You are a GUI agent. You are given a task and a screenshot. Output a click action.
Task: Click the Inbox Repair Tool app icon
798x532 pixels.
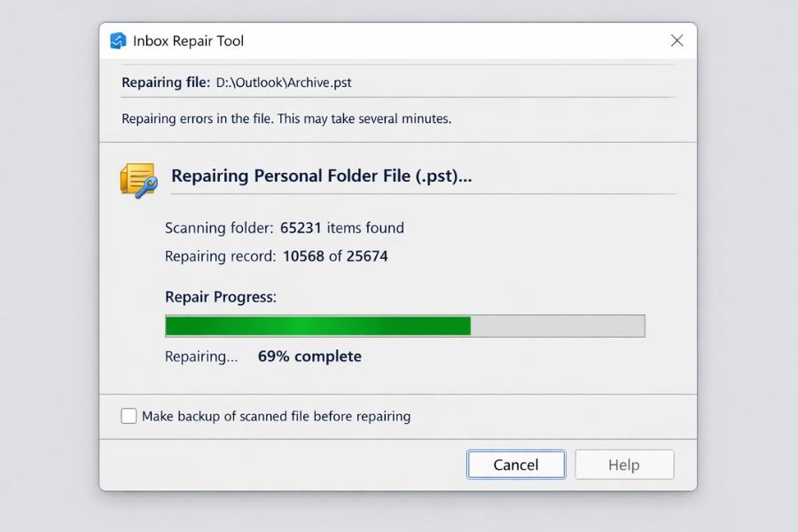pyautogui.click(x=118, y=41)
